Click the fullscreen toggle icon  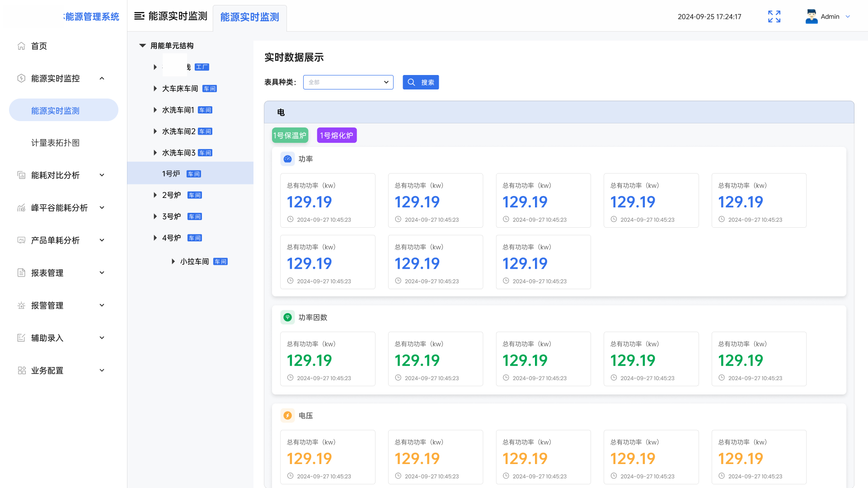pos(774,17)
